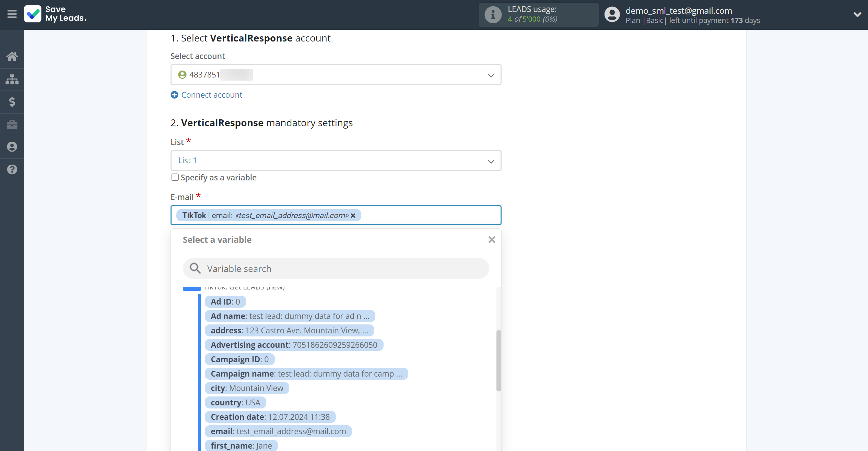
Task: Open the Home sidebar icon
Action: [x=12, y=57]
